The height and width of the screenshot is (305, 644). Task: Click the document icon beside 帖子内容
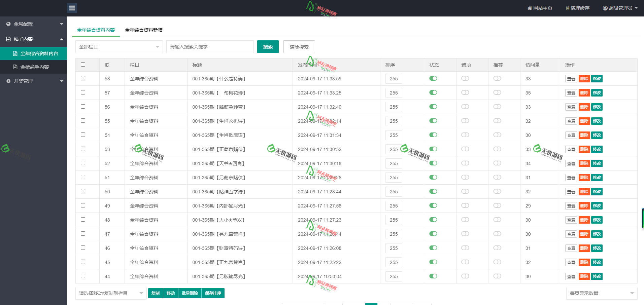click(8, 39)
